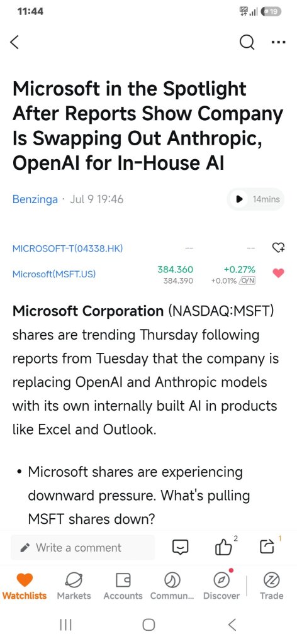The height and width of the screenshot is (644, 297).
Task: Open the Trade tab icon
Action: click(x=272, y=587)
